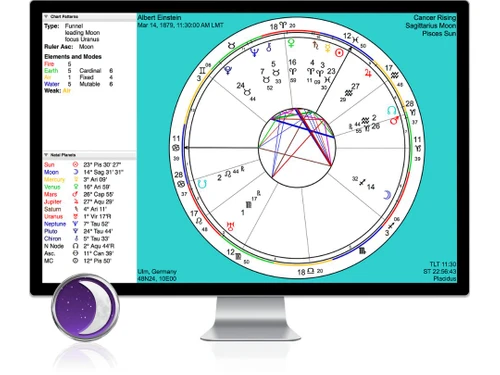Select the N Node row label
This screenshot has height=375, width=500.
(x=54, y=246)
